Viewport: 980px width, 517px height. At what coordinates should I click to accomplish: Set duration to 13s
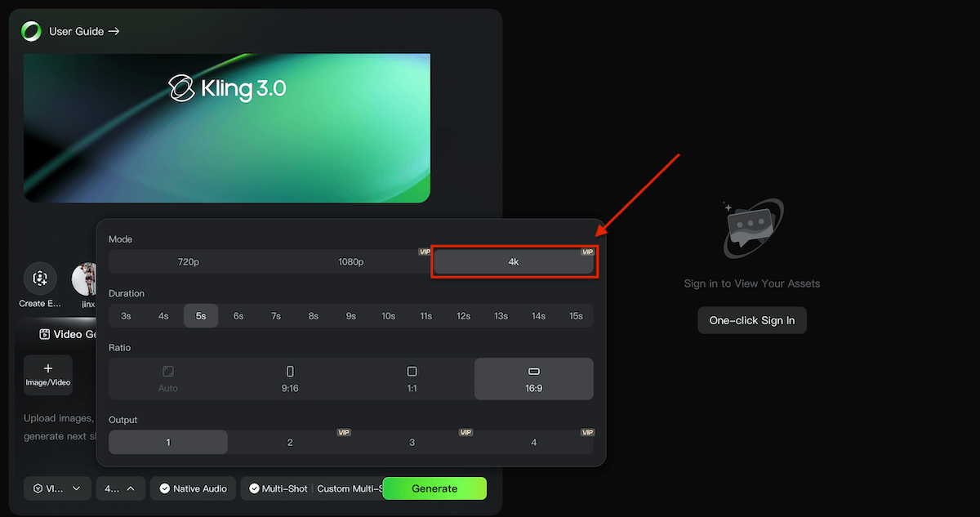(501, 316)
